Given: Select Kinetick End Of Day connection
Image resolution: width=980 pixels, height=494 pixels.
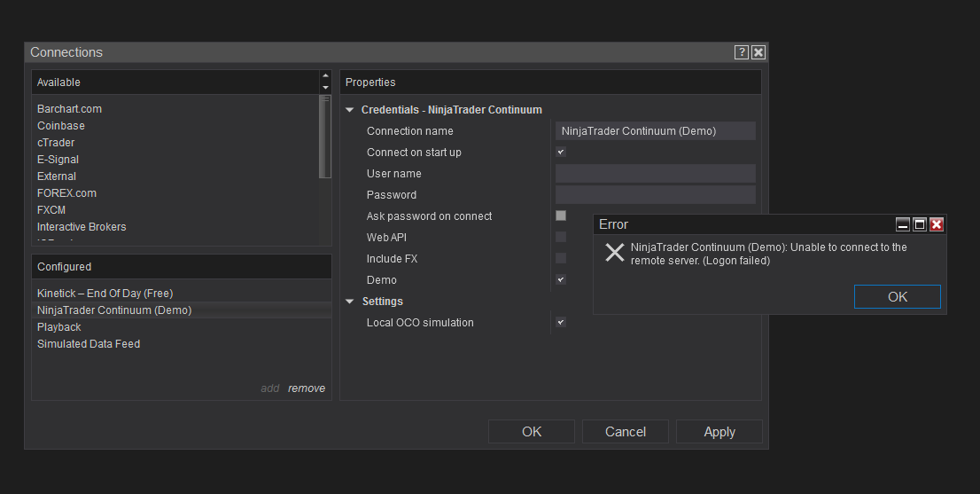Looking at the screenshot, I should click(x=105, y=294).
